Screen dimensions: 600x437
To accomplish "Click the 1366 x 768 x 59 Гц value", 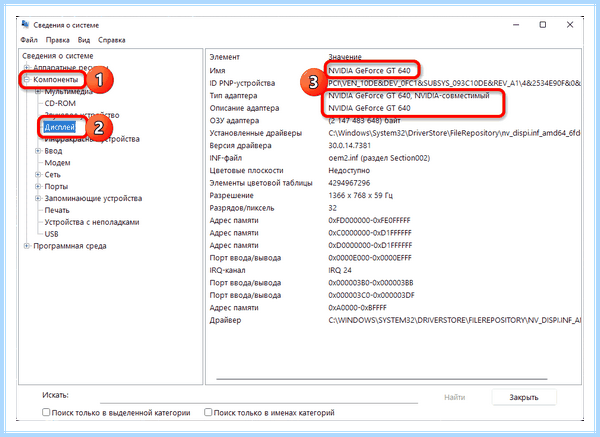I will pyautogui.click(x=360, y=196).
